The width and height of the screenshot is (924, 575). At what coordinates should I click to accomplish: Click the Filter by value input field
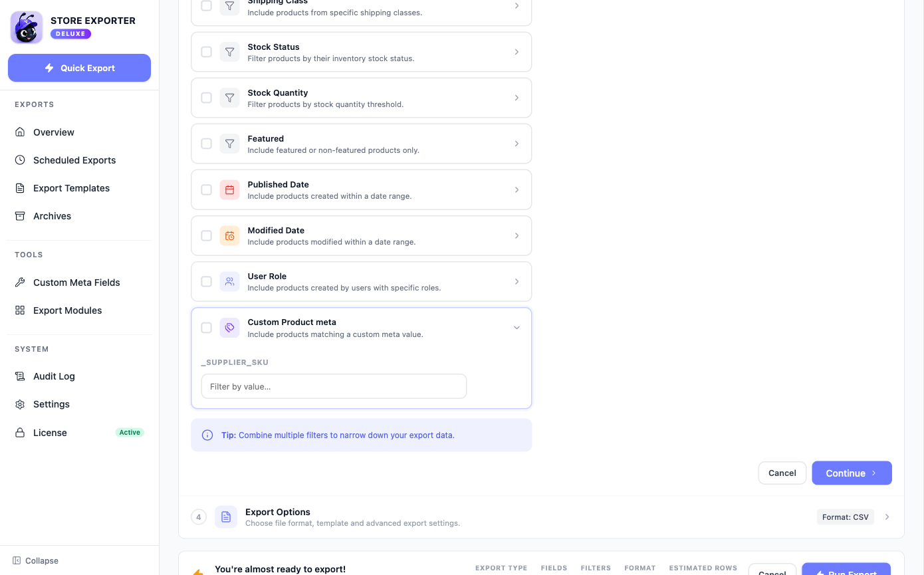click(x=334, y=386)
